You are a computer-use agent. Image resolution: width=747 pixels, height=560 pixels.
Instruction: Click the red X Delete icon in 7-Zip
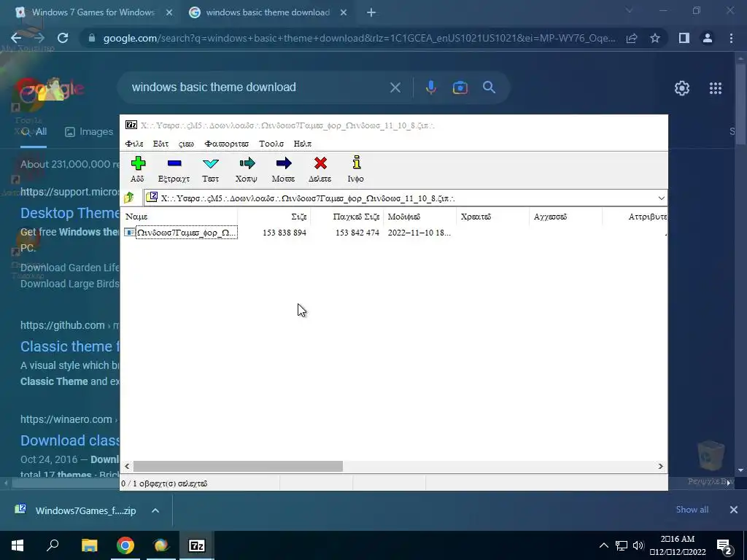coord(320,163)
